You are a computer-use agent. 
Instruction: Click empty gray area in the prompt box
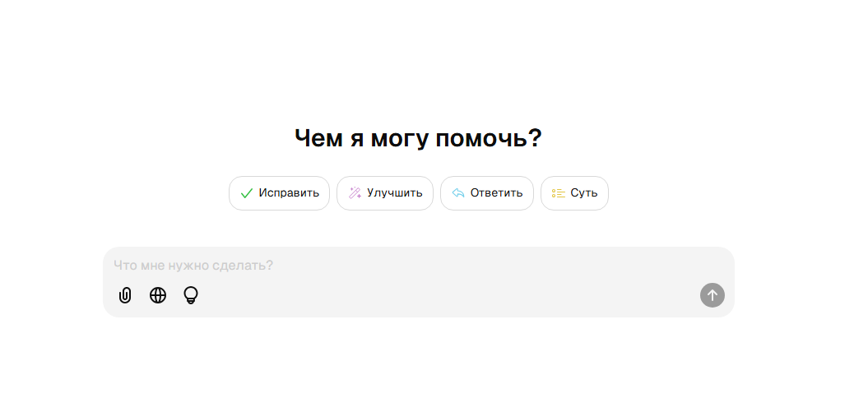[453, 296]
